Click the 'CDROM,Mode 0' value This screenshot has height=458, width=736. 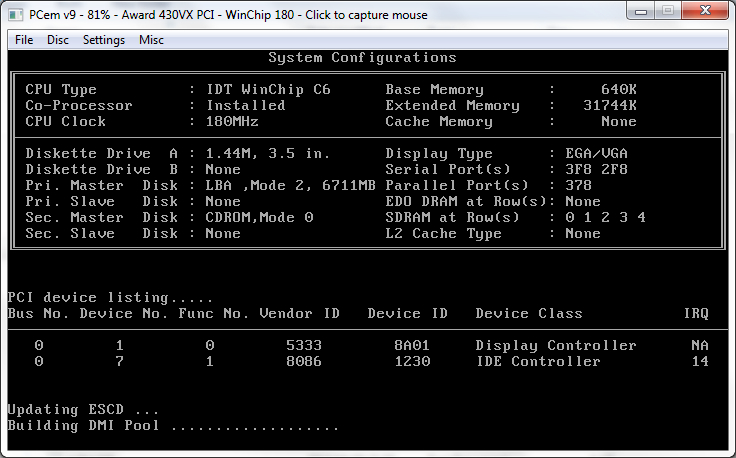click(x=259, y=217)
